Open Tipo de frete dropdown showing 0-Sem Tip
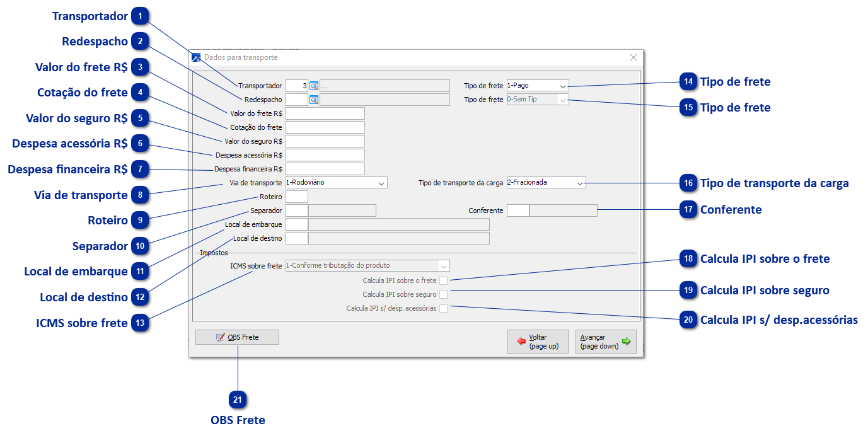868x438 pixels. pos(538,100)
